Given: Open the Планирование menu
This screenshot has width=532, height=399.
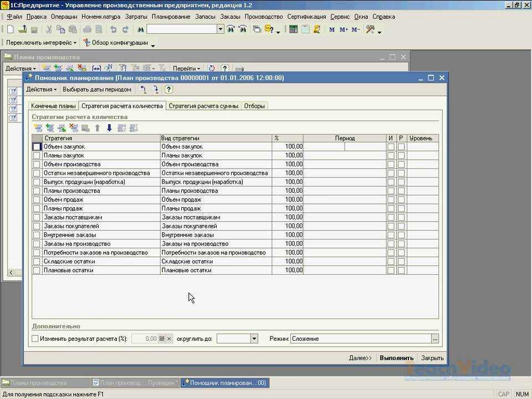Looking at the screenshot, I should (171, 17).
